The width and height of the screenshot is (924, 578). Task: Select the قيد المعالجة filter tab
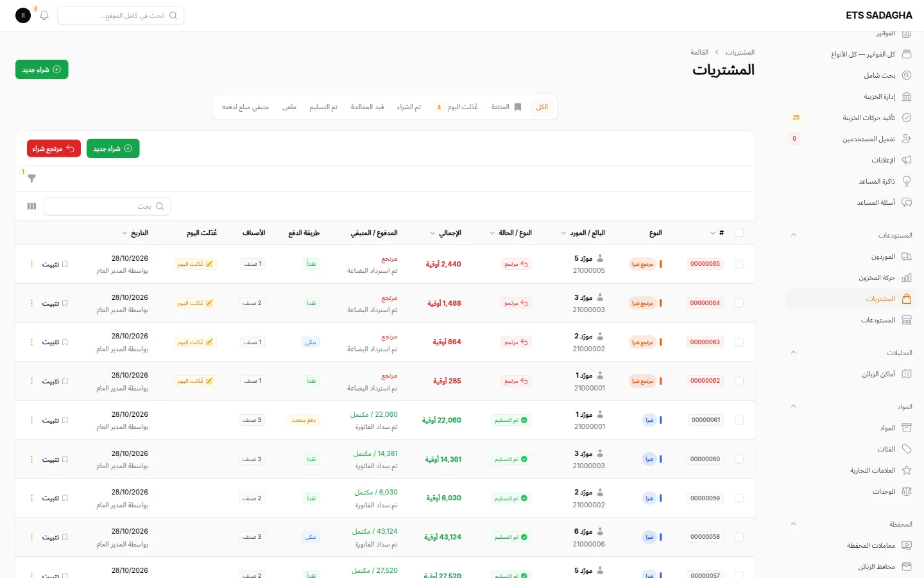pyautogui.click(x=367, y=107)
